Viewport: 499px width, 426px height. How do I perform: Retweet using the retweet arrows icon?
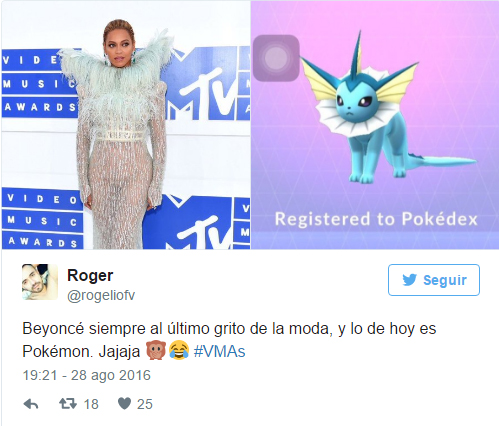click(68, 404)
